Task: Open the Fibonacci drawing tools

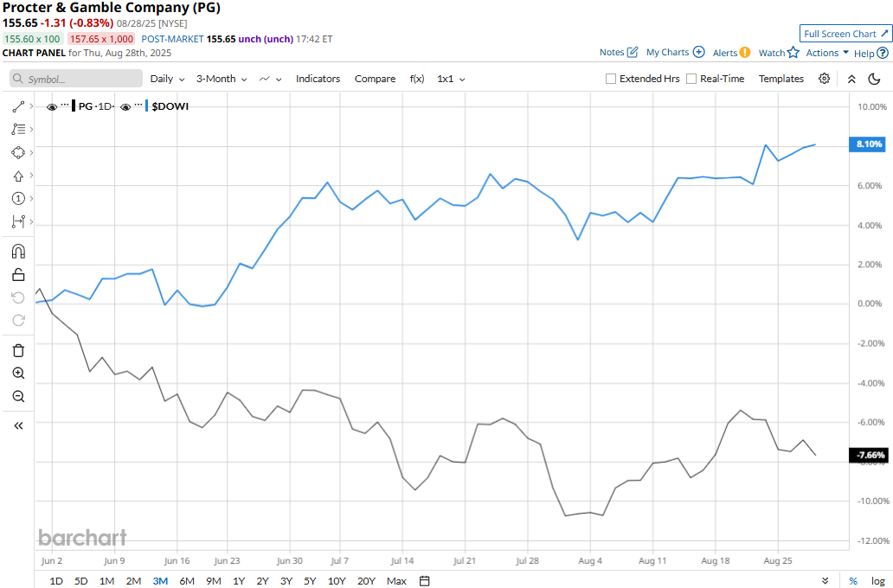Action: pos(18,129)
